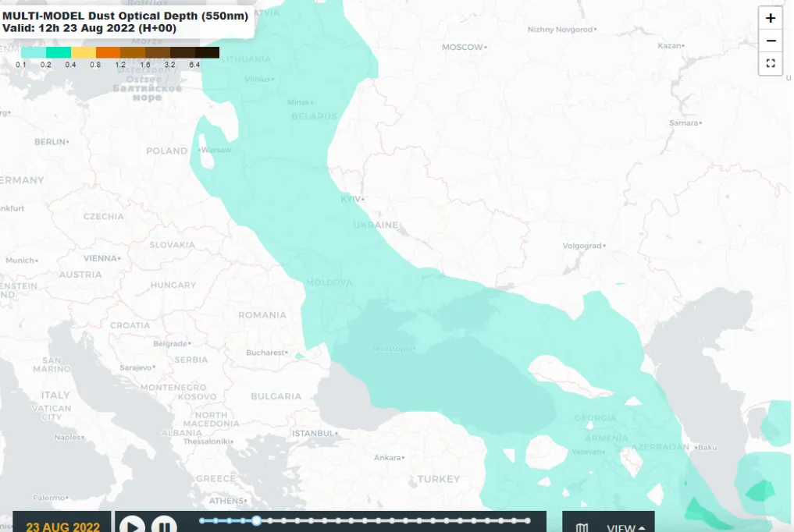The height and width of the screenshot is (532, 794).
Task: Pause the forecast animation
Action: point(164,525)
